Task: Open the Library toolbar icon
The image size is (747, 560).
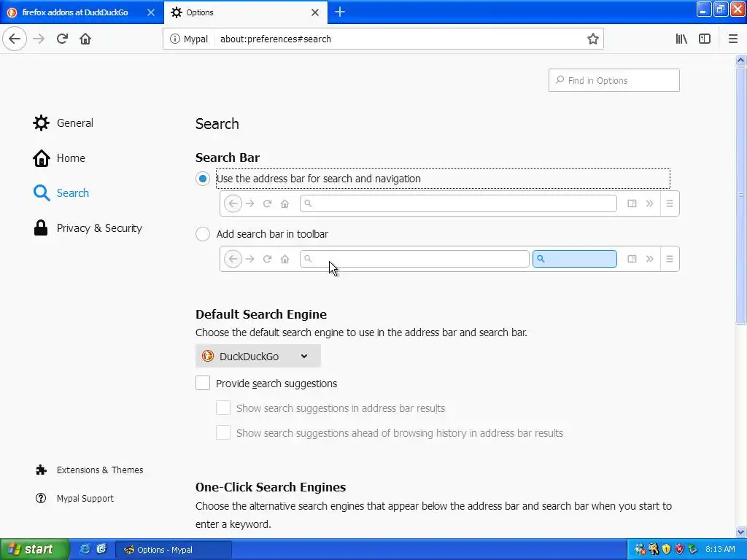Action: 681,39
